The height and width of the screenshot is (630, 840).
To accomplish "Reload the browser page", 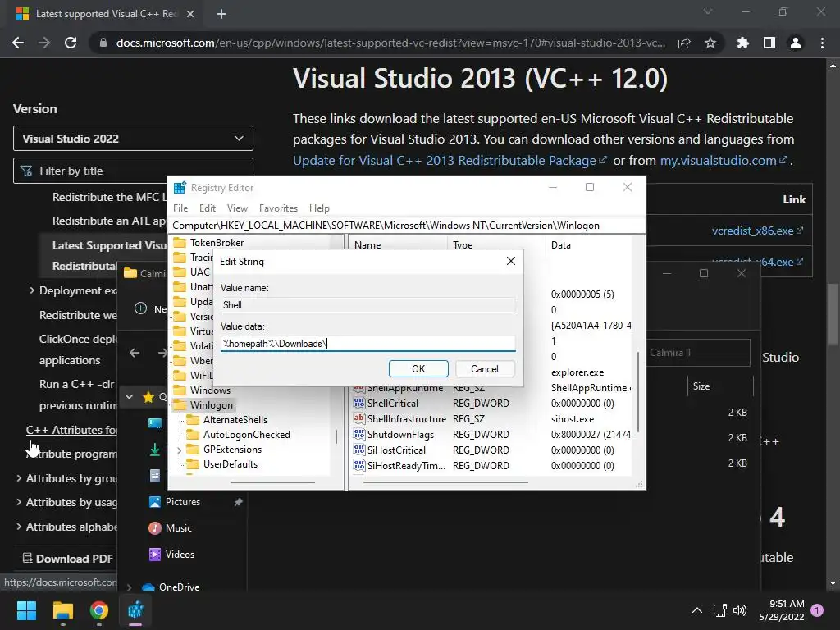I will 71,43.
